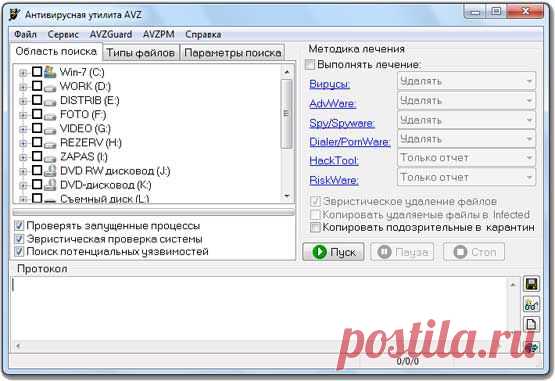Check the VIDEO (G:) drive box
The image size is (555, 381).
[37, 128]
